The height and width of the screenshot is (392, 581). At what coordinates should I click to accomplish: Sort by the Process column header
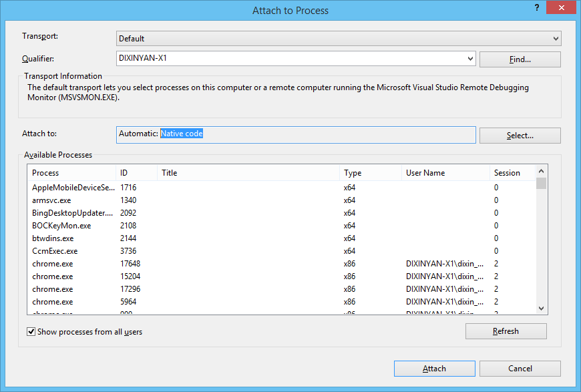coord(71,173)
